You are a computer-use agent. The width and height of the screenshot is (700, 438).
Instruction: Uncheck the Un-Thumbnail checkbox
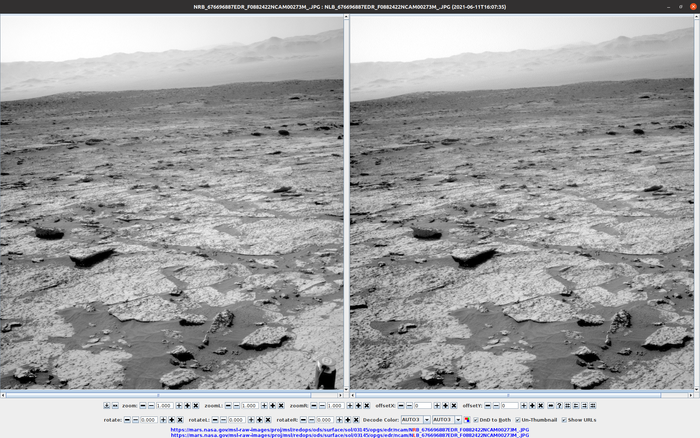518,420
